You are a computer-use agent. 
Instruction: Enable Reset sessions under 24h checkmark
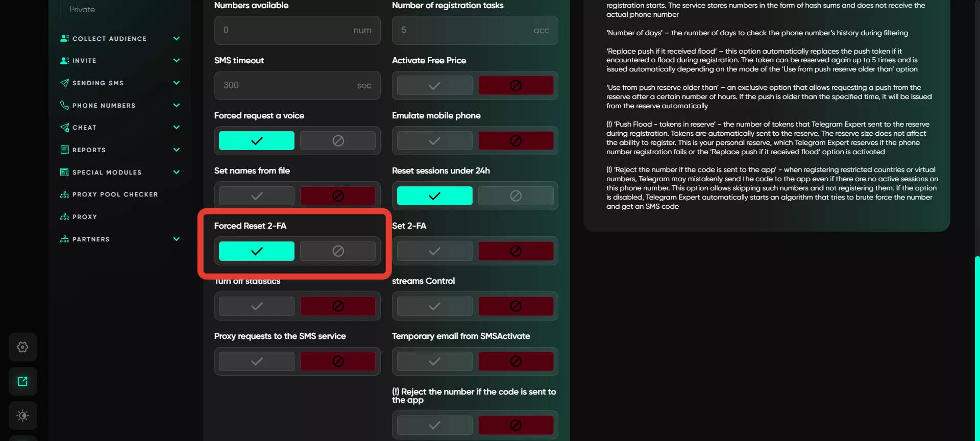point(434,195)
